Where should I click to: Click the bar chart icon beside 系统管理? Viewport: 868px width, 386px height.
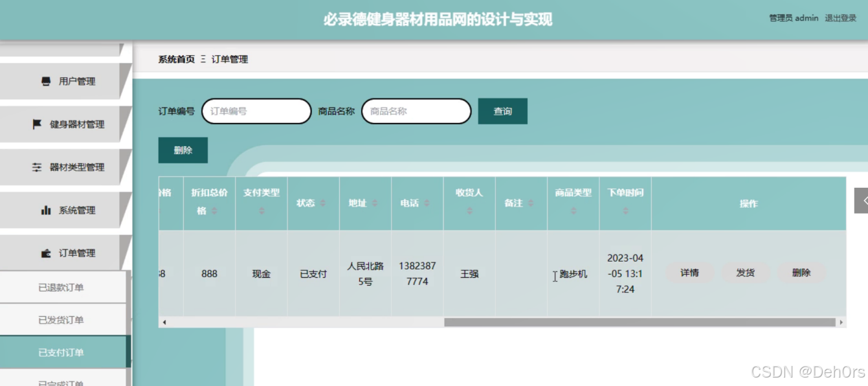click(46, 210)
